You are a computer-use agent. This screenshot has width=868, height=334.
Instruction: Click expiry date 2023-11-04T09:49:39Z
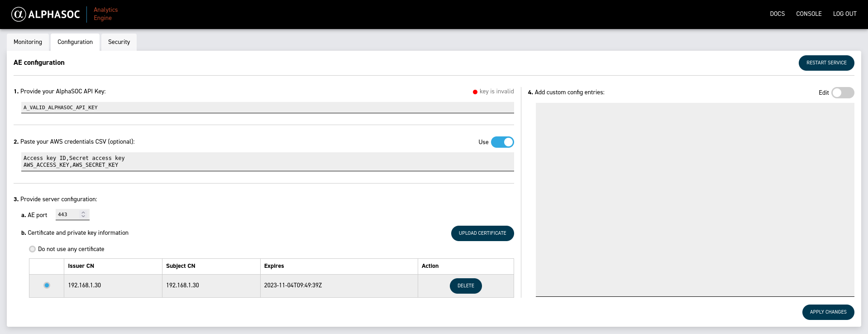click(x=293, y=286)
